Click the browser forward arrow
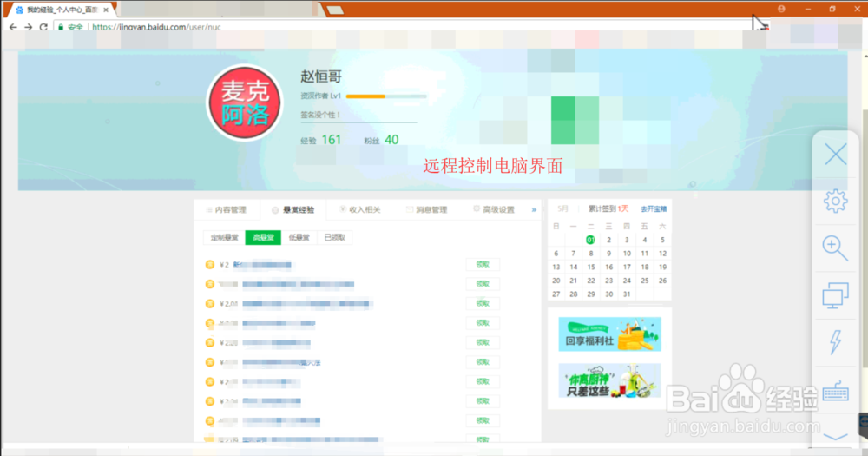This screenshot has width=868, height=456. pos(29,27)
